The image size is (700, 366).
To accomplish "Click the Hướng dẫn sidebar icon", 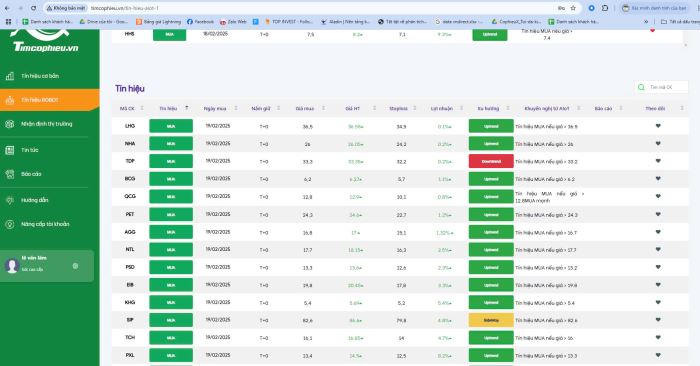I will (x=10, y=200).
